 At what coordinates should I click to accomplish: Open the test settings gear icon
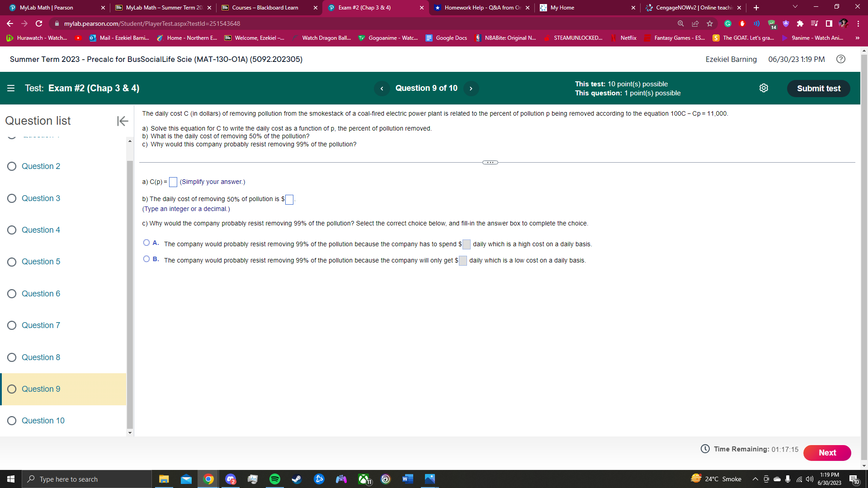coord(764,88)
